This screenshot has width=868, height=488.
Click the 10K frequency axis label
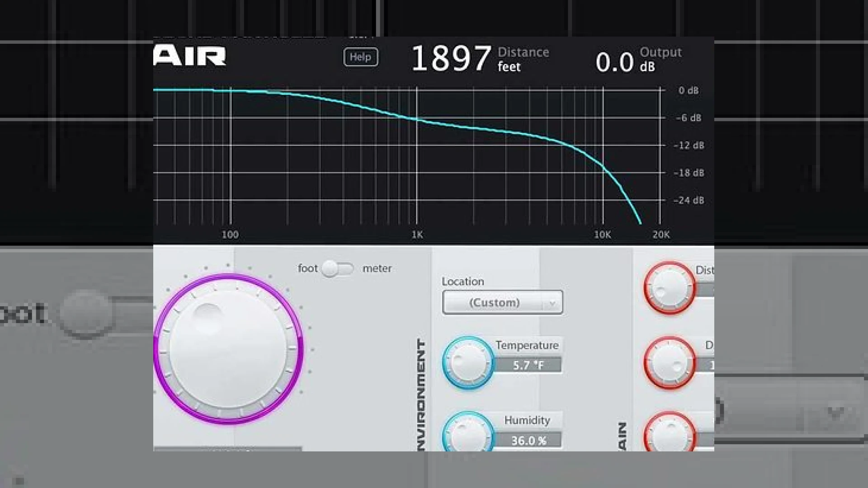coord(602,235)
